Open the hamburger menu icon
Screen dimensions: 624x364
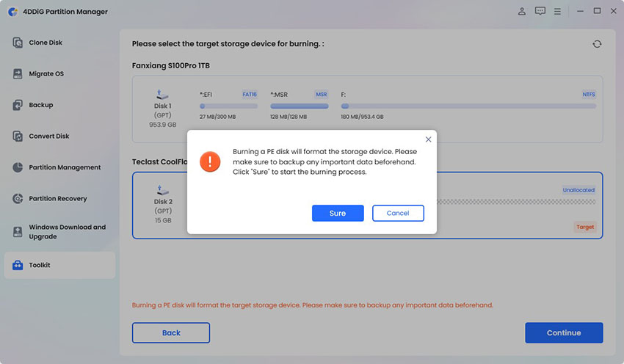(557, 12)
